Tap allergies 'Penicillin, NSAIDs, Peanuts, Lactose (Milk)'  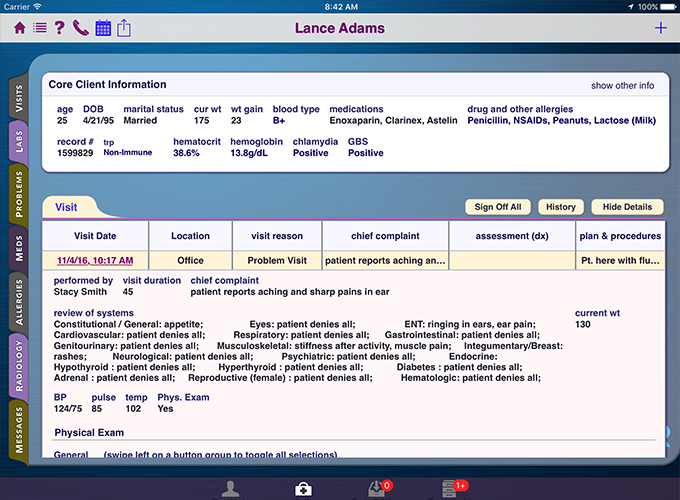coord(562,121)
